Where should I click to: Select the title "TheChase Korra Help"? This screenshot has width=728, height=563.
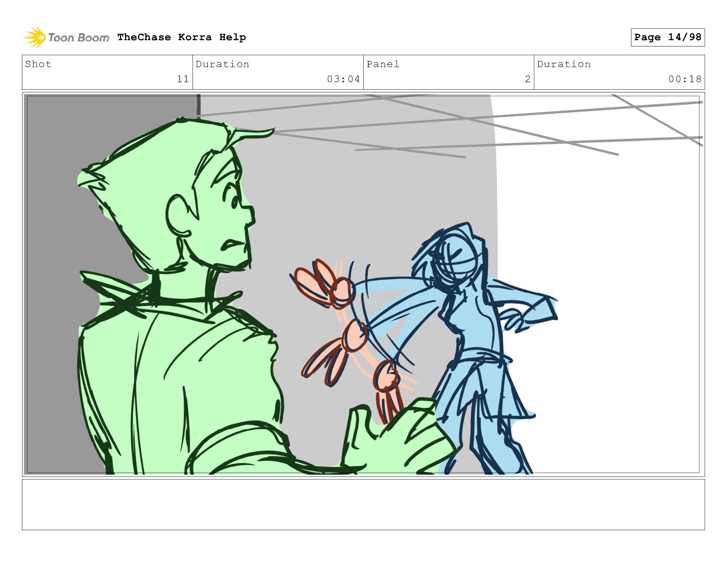point(182,37)
